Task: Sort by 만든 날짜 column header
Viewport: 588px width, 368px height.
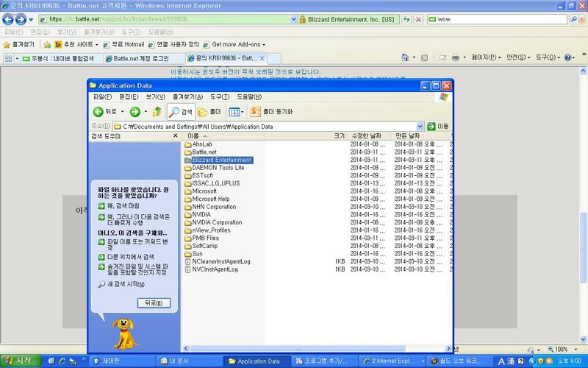Action: [420, 136]
